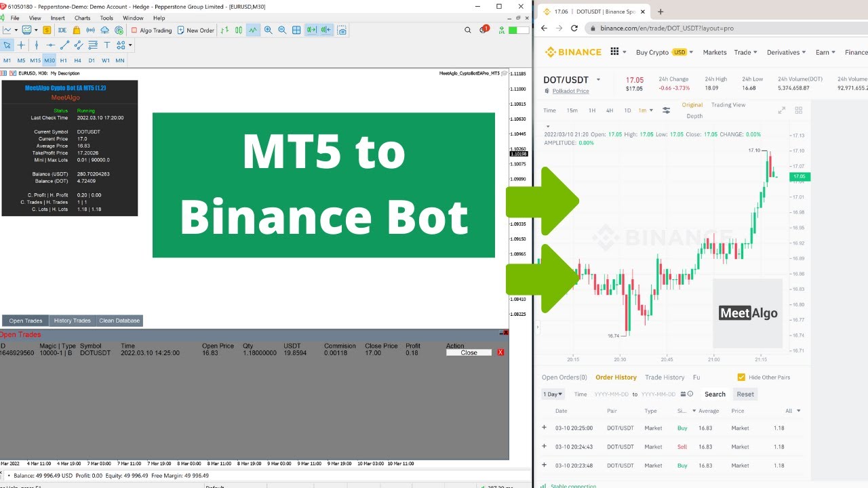Open 1 Day range dropdown
Image resolution: width=868 pixels, height=488 pixels.
(553, 394)
